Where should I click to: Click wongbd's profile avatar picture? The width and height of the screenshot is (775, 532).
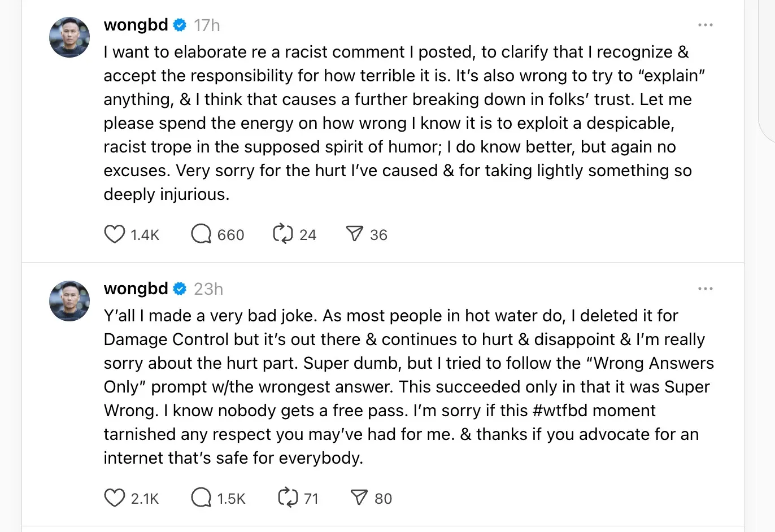[x=69, y=37]
